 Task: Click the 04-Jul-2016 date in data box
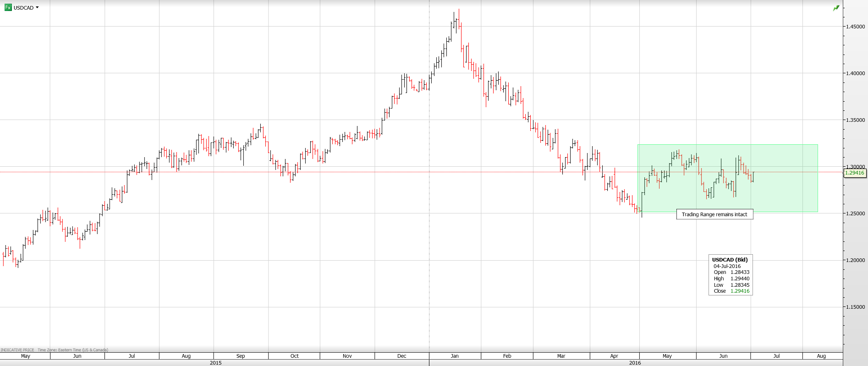point(727,266)
